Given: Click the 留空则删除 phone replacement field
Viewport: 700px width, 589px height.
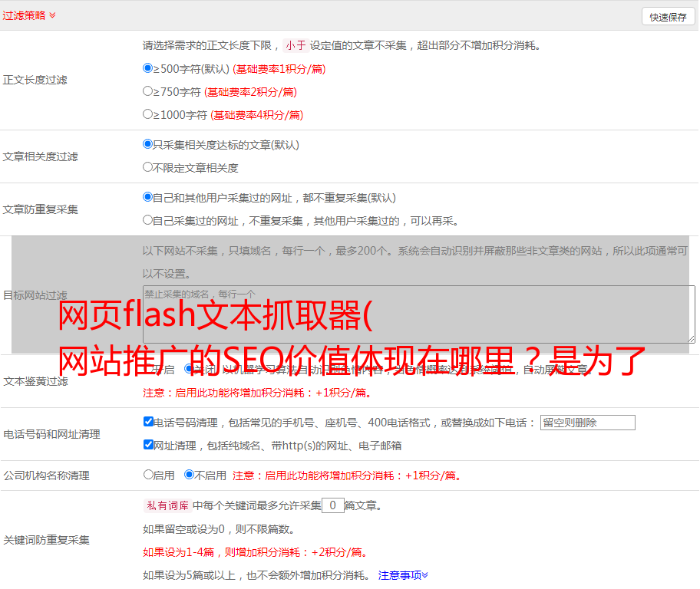Looking at the screenshot, I should (x=587, y=423).
